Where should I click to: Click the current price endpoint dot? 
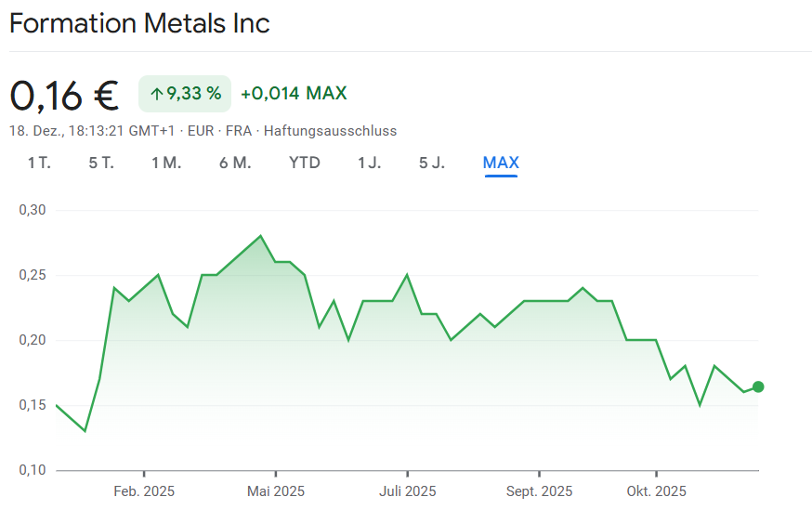point(758,386)
